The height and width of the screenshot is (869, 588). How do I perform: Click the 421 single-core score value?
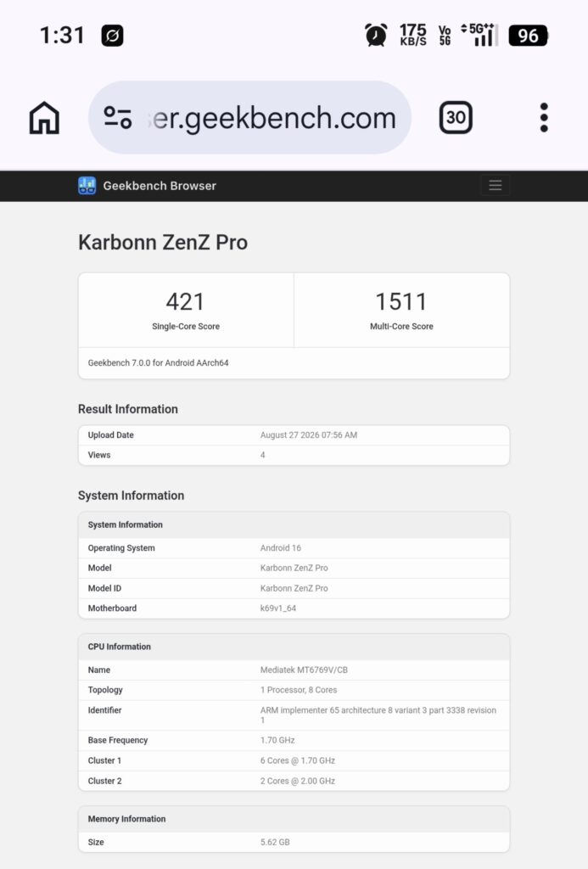(186, 302)
